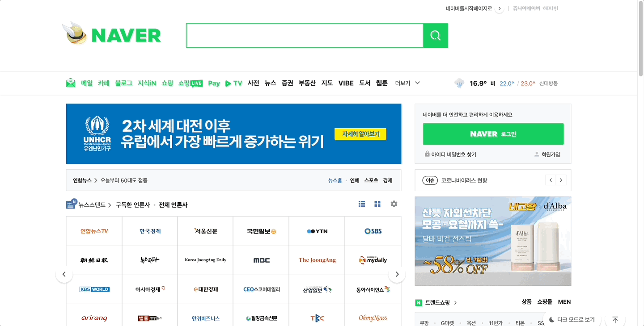Open the YTN press tile

(x=317, y=231)
